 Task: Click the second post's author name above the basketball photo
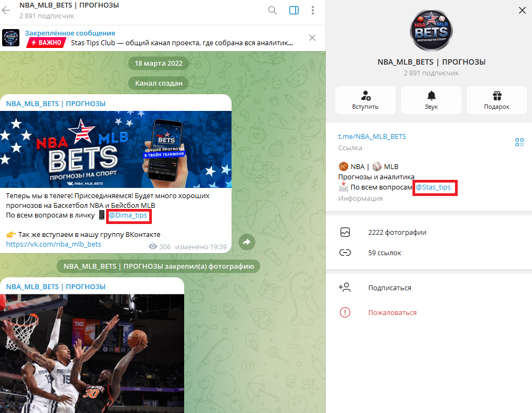[x=55, y=287]
